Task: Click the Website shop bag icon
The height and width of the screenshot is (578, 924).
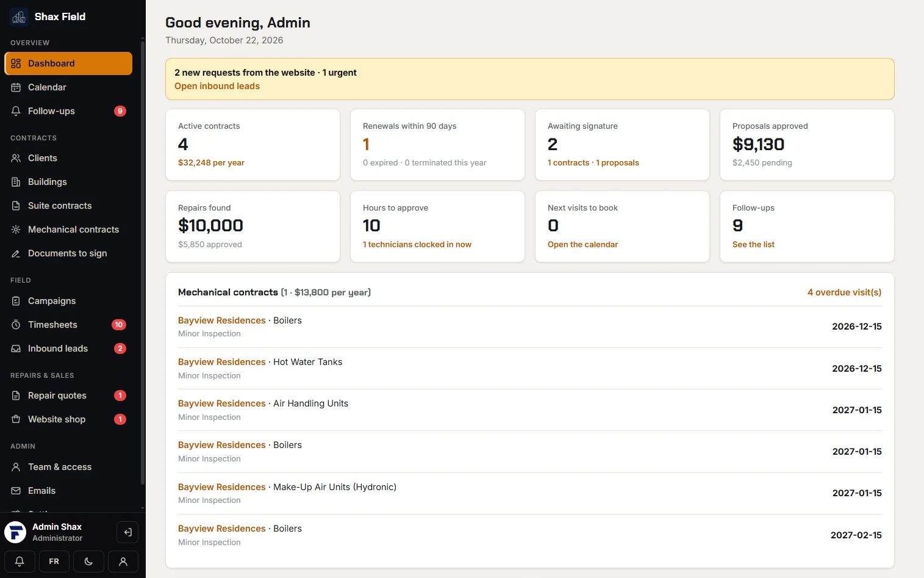Action: point(16,419)
